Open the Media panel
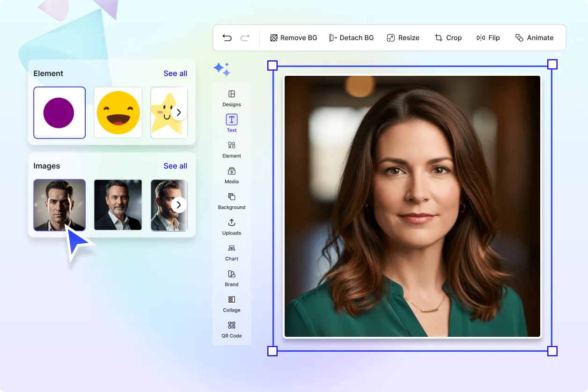The height and width of the screenshot is (392, 588). [231, 174]
